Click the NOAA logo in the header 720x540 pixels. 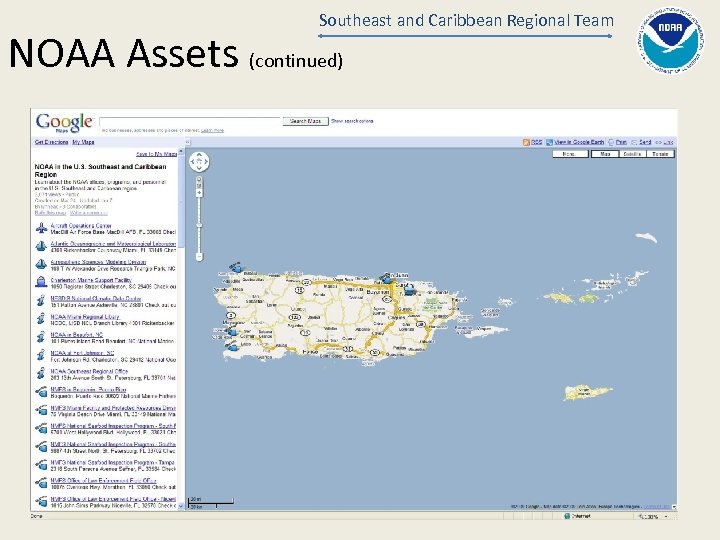point(670,40)
